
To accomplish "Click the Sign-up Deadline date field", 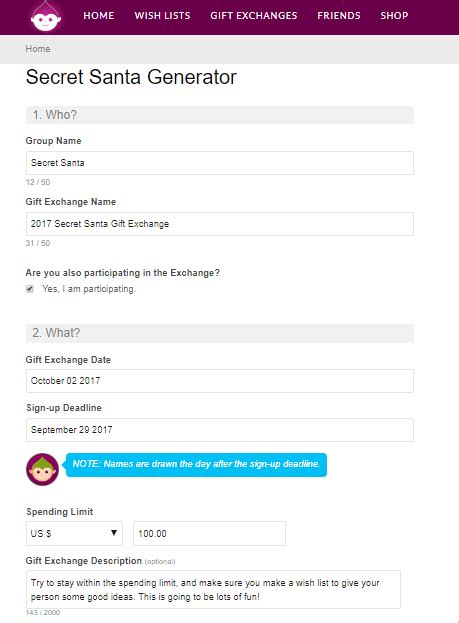I will [220, 430].
